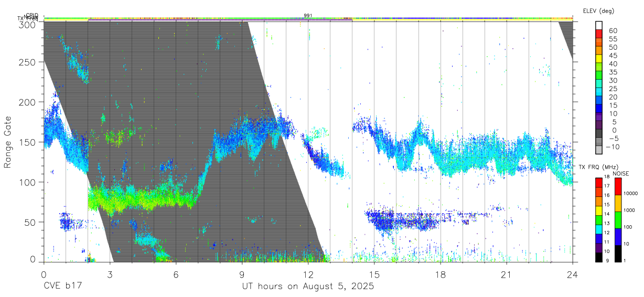Click the x-axis tick label '6'
This screenshot has width=644, height=297.
176,274
